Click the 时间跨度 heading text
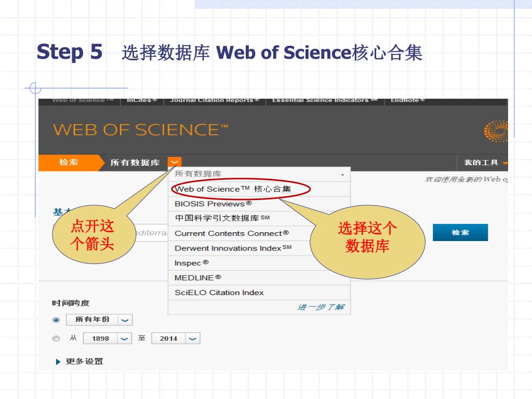 tap(71, 303)
